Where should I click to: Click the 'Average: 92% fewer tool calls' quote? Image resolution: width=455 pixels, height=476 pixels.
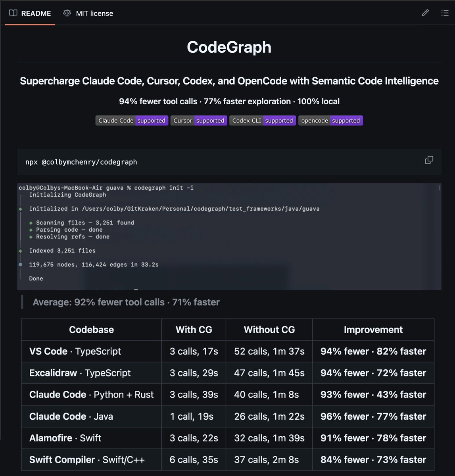126,302
